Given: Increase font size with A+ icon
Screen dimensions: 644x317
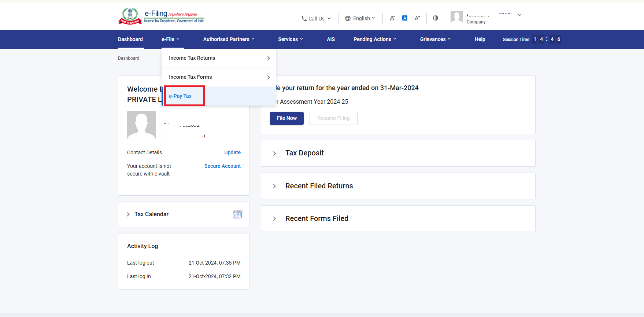Looking at the screenshot, I should (x=417, y=18).
